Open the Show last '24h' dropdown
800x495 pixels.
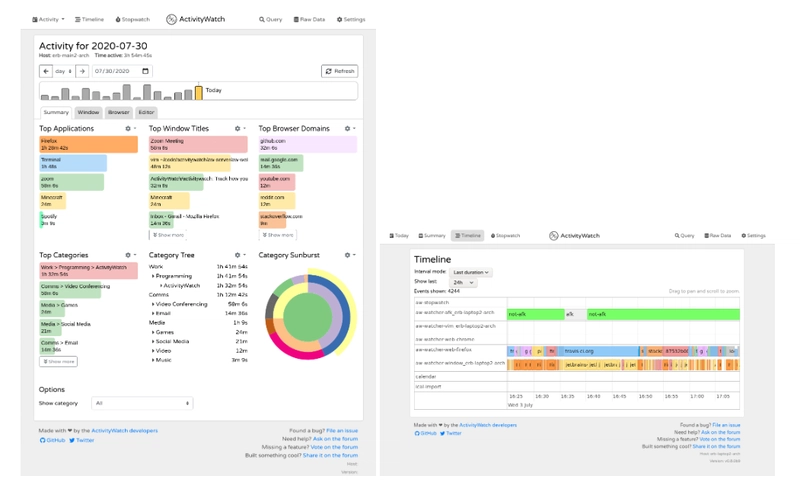464,282
